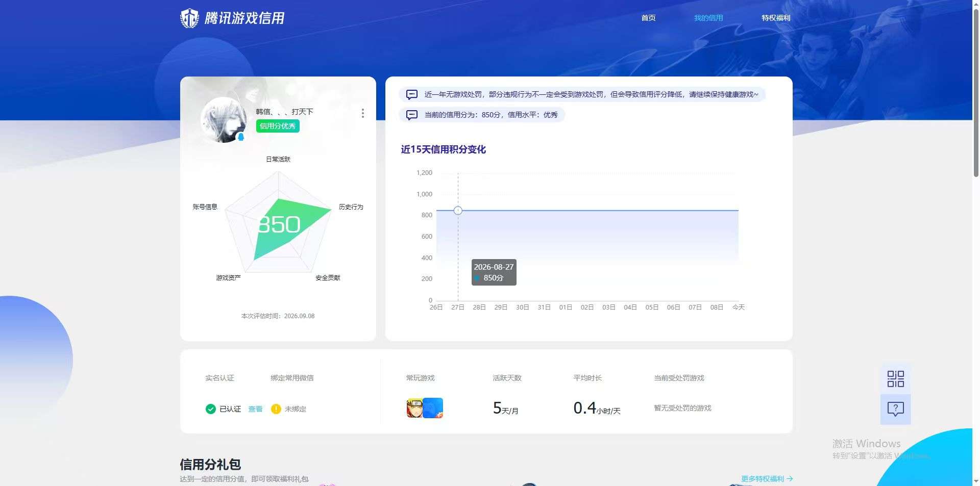Click the 30日 axis label
Image resolution: width=980 pixels, height=486 pixels.
[x=522, y=308]
